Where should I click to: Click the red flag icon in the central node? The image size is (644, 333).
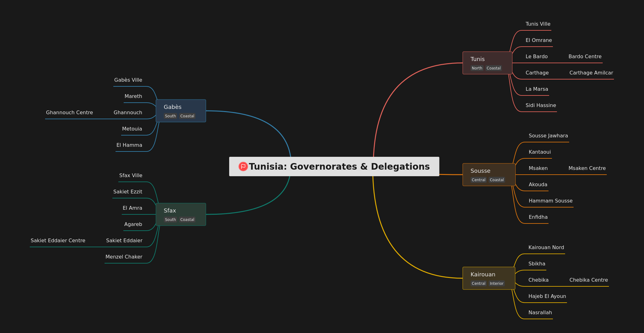pyautogui.click(x=243, y=166)
